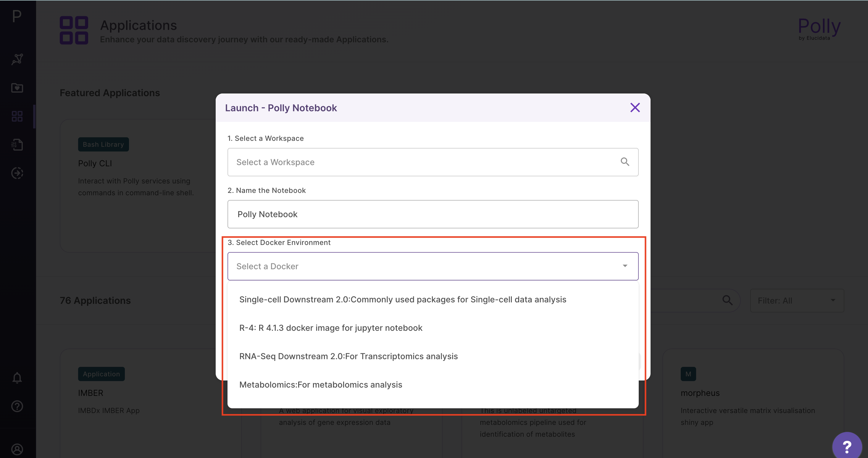Click the search magnifier in Workspace field
Screen dimensions: 868x458
pos(625,162)
